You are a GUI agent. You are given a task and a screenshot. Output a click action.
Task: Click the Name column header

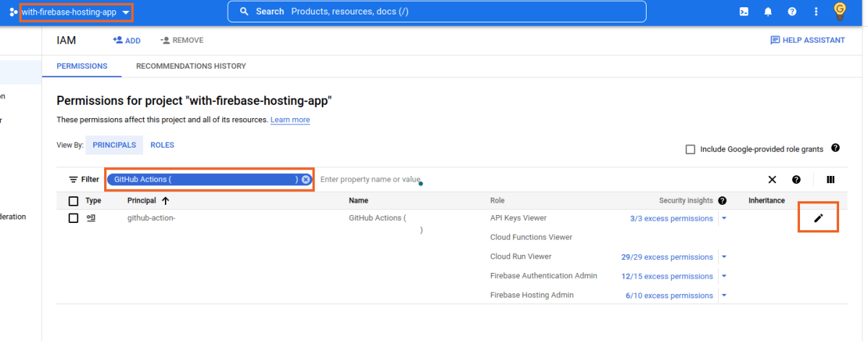coord(359,201)
